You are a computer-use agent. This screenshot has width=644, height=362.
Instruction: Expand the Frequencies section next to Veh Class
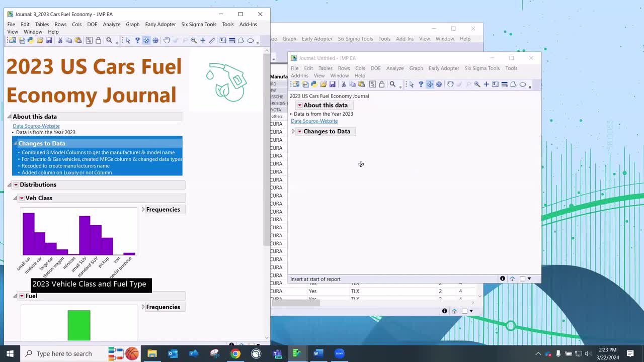pyautogui.click(x=143, y=209)
